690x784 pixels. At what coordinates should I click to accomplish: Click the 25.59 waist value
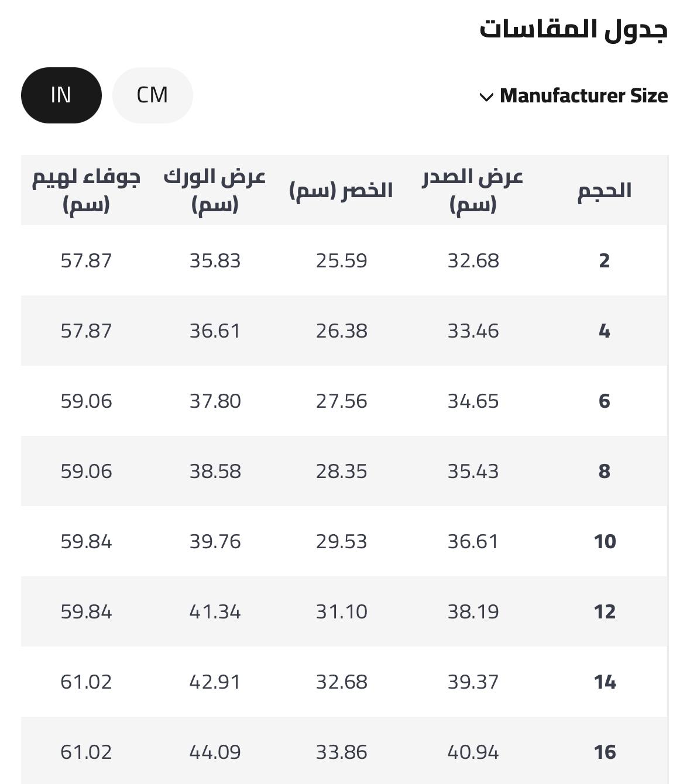click(x=341, y=261)
